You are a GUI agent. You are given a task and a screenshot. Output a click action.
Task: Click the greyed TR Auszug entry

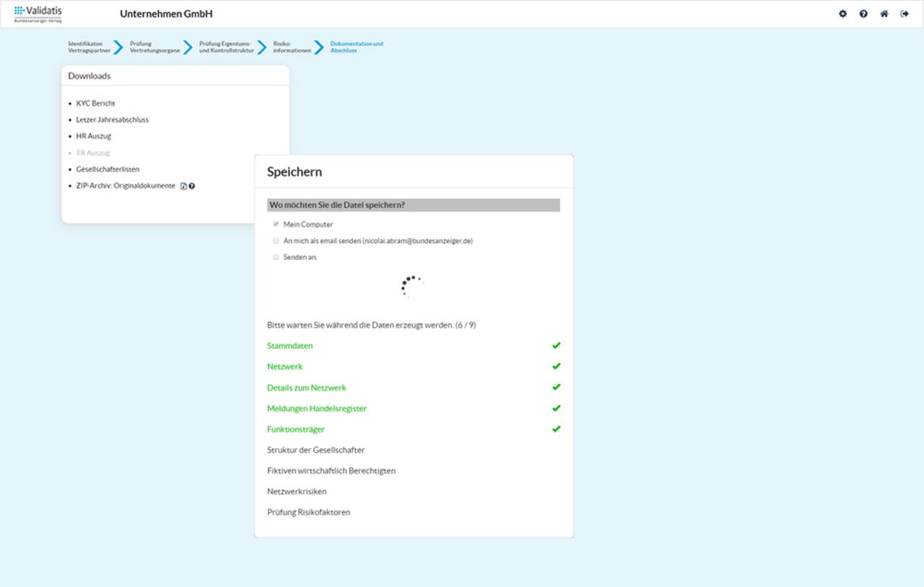coord(93,153)
